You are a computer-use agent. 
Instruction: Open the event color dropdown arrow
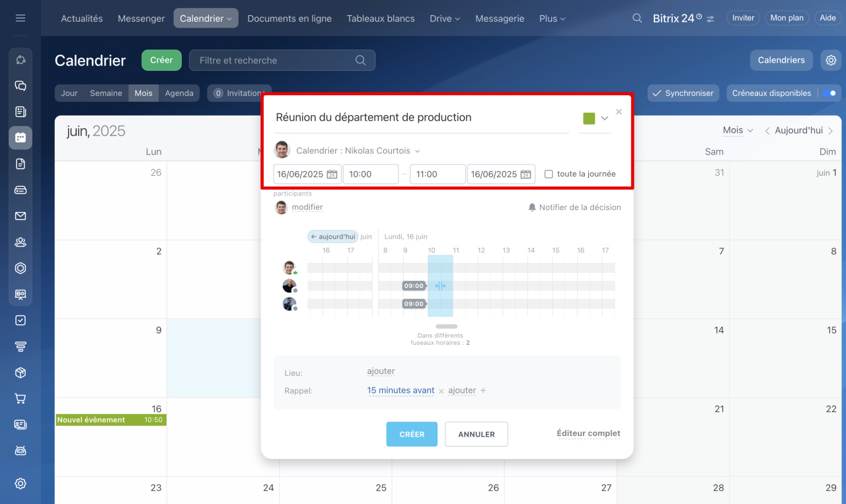pos(604,118)
